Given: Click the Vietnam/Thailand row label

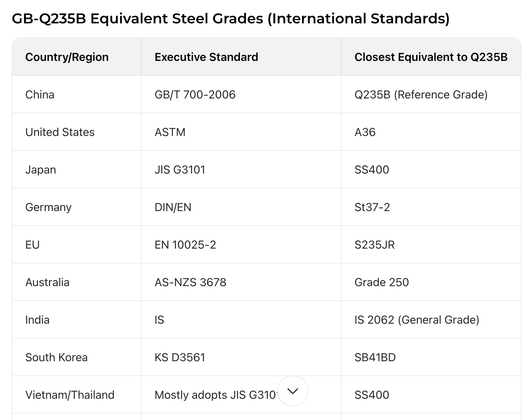Looking at the screenshot, I should tap(70, 395).
